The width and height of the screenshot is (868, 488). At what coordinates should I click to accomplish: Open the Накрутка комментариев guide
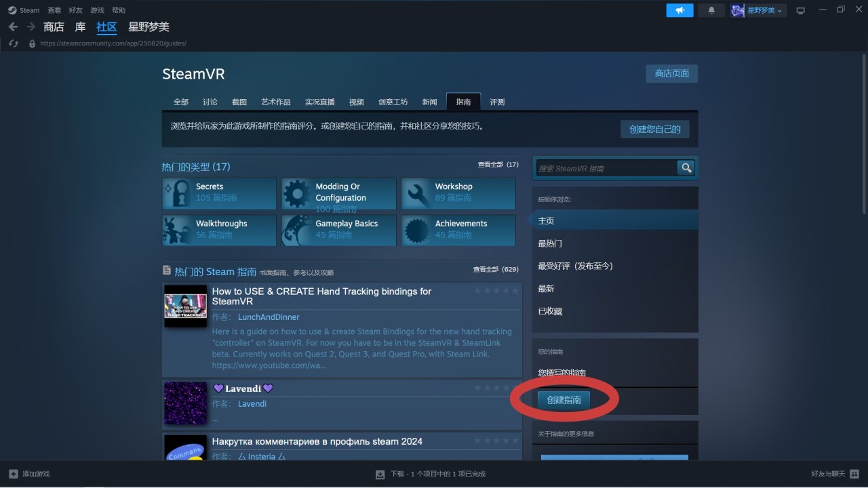coord(317,441)
